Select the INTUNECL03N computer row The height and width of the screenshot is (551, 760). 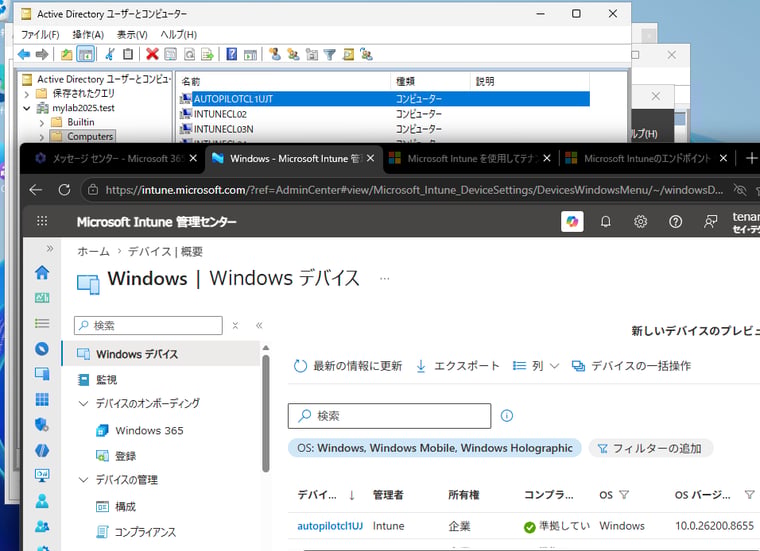(x=384, y=129)
